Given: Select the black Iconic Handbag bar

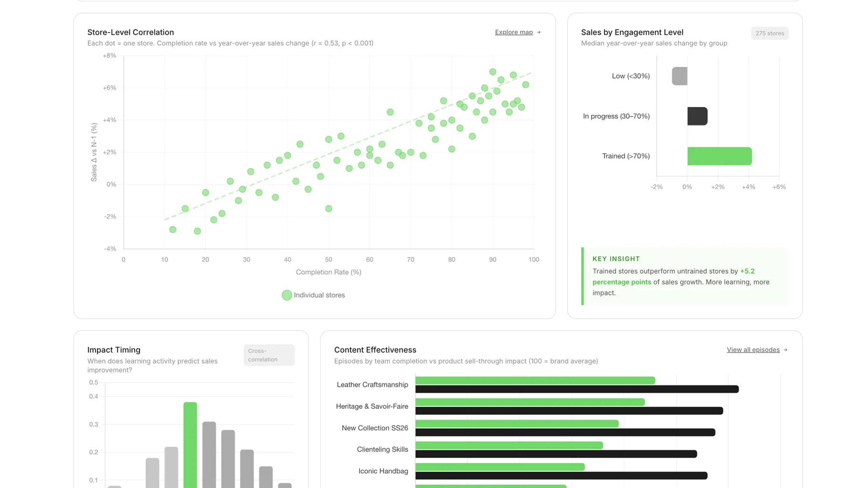Looking at the screenshot, I should point(561,476).
